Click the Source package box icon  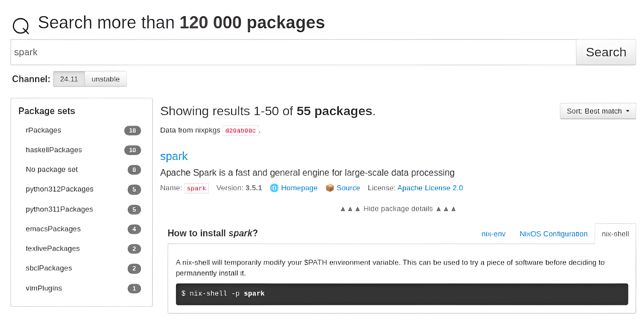[x=330, y=188]
